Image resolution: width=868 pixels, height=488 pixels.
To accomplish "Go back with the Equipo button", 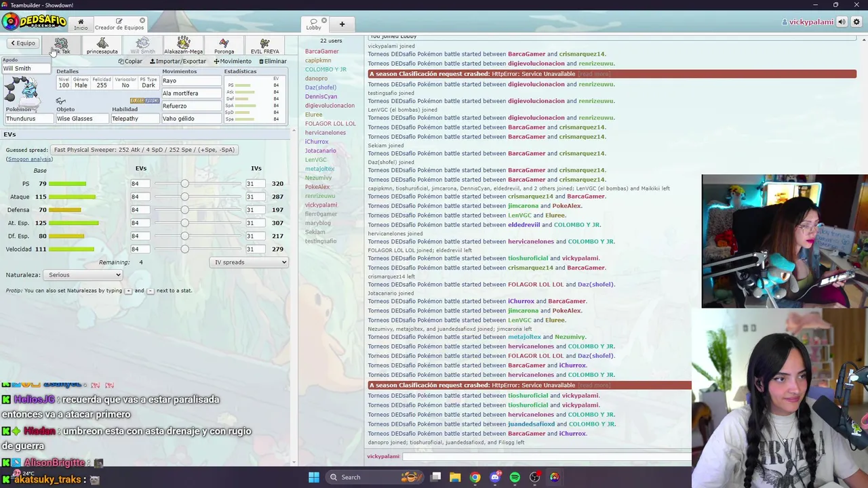I will point(22,43).
